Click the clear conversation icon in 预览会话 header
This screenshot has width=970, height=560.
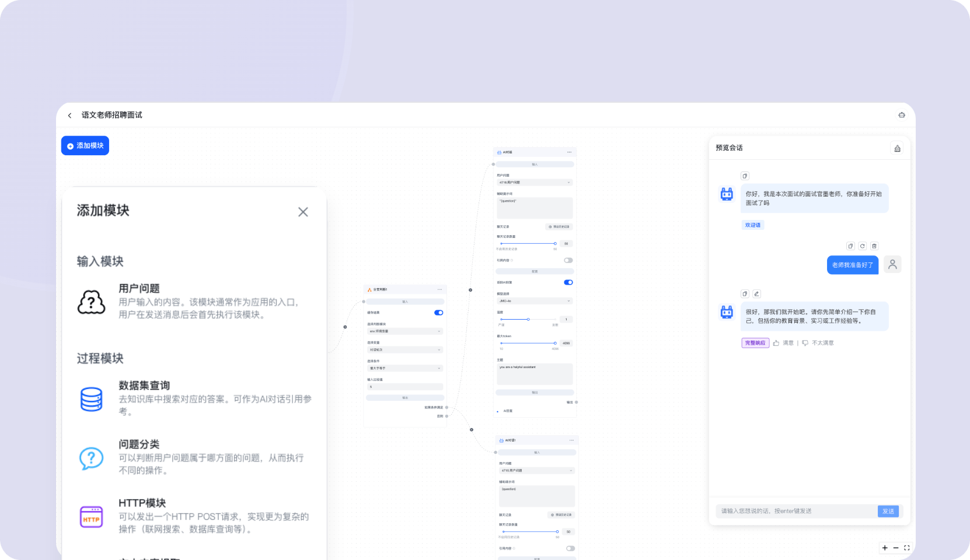point(898,148)
